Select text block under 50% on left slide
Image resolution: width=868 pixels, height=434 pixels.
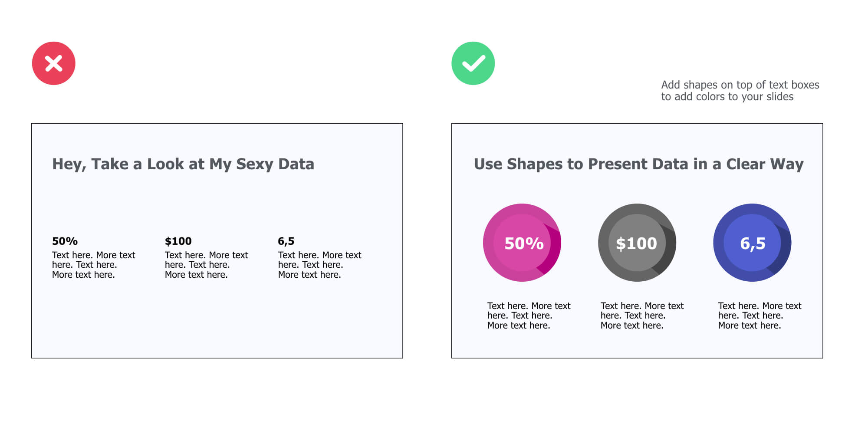94,265
